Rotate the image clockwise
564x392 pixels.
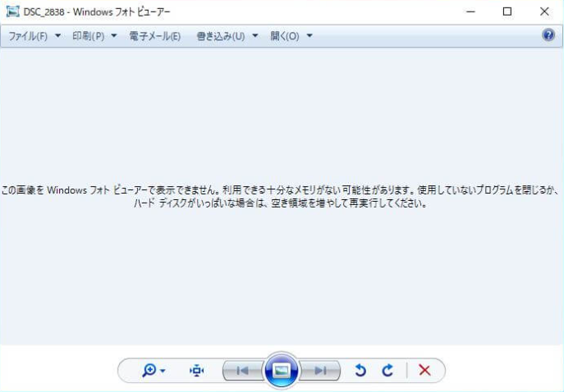(387, 370)
